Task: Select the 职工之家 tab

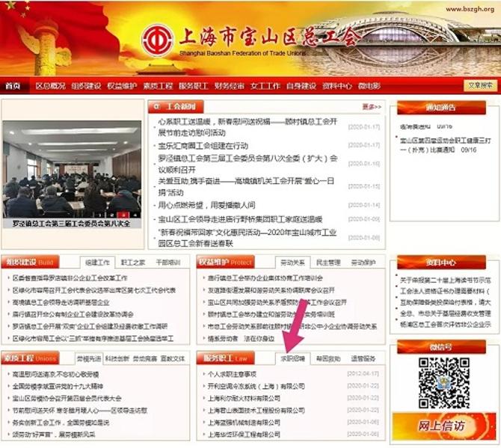Action: pos(133,263)
